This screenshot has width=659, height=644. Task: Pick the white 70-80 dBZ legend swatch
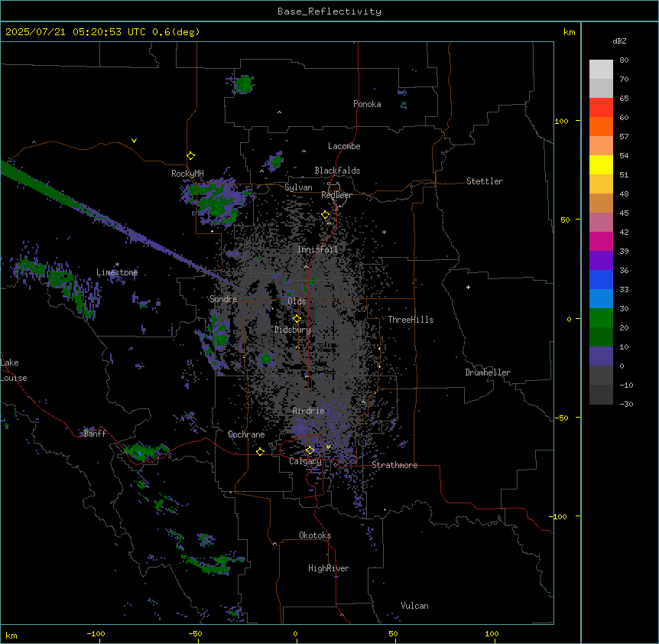click(601, 69)
